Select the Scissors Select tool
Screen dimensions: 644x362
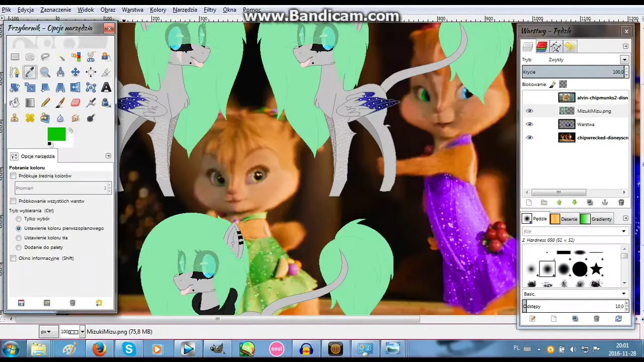click(x=91, y=57)
